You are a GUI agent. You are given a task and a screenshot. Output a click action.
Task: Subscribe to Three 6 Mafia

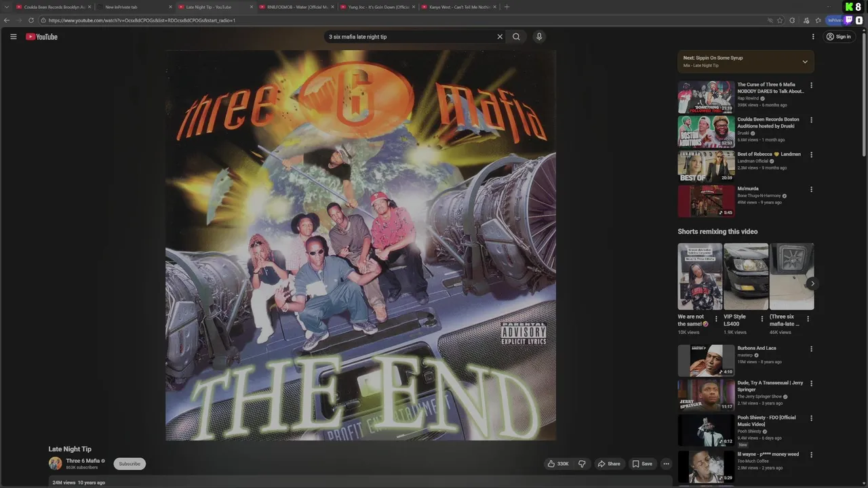point(130,464)
